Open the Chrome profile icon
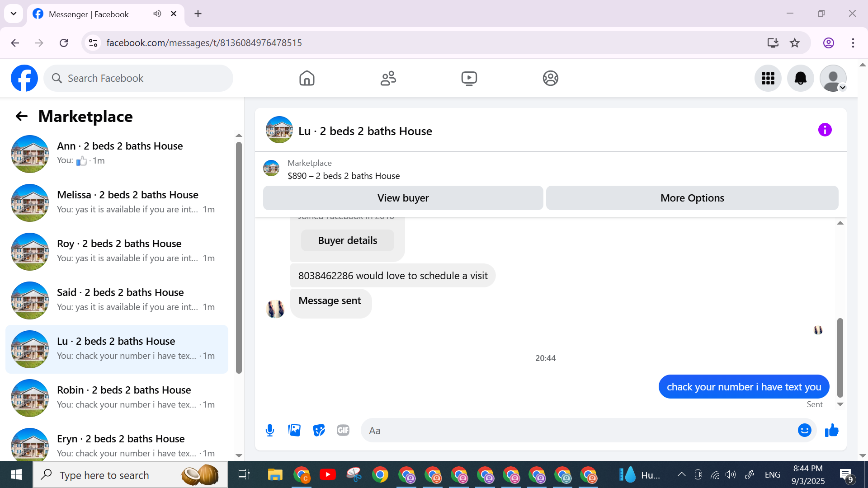Screen dimensions: 868x488 click(829, 43)
